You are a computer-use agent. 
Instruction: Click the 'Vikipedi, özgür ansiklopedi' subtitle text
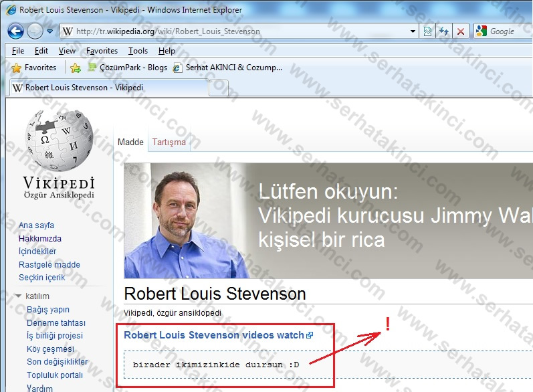[x=173, y=313]
